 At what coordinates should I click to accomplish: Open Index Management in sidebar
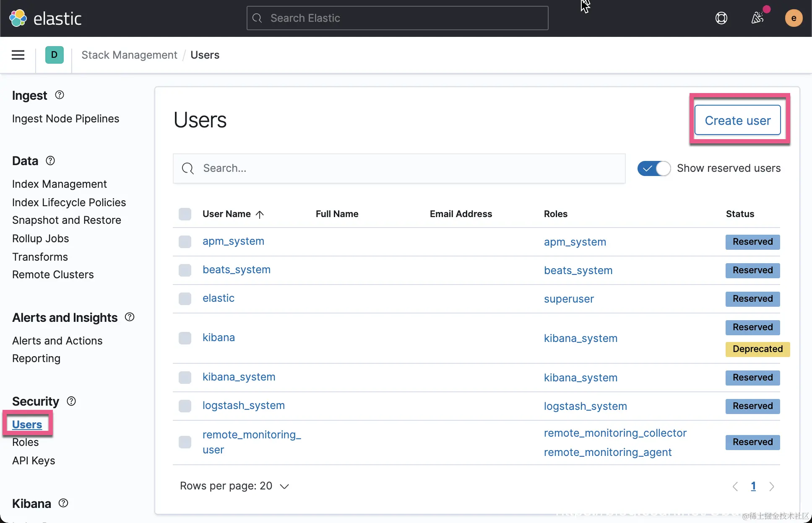click(60, 184)
